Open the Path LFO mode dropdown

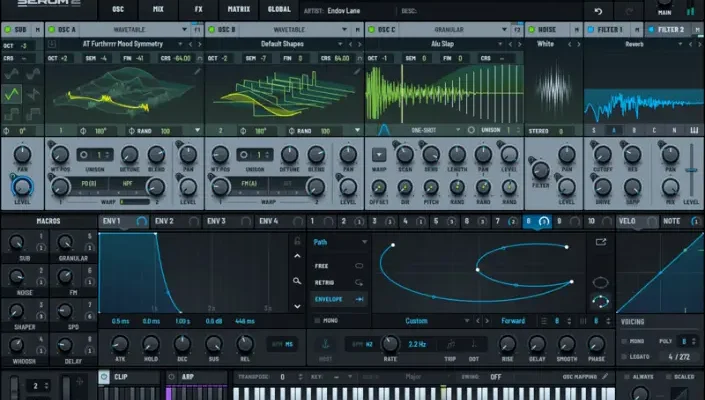340,242
